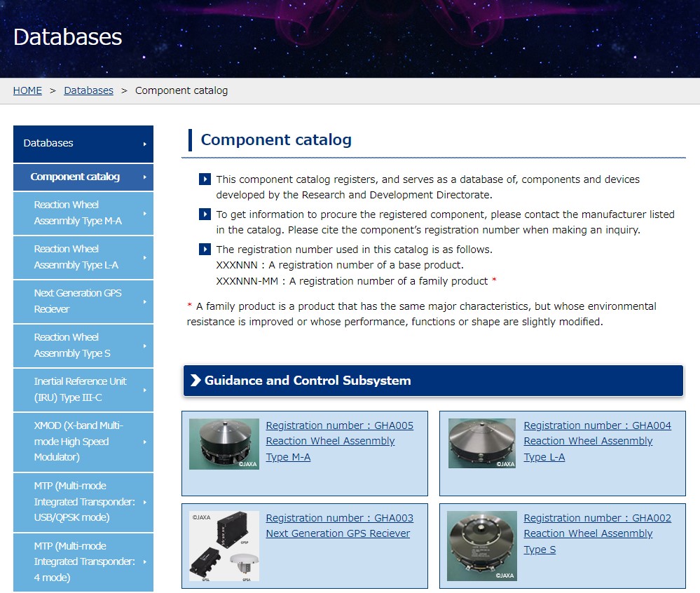Click bullet icon beside 'To get information to procure'
700x593 pixels.
[205, 214]
